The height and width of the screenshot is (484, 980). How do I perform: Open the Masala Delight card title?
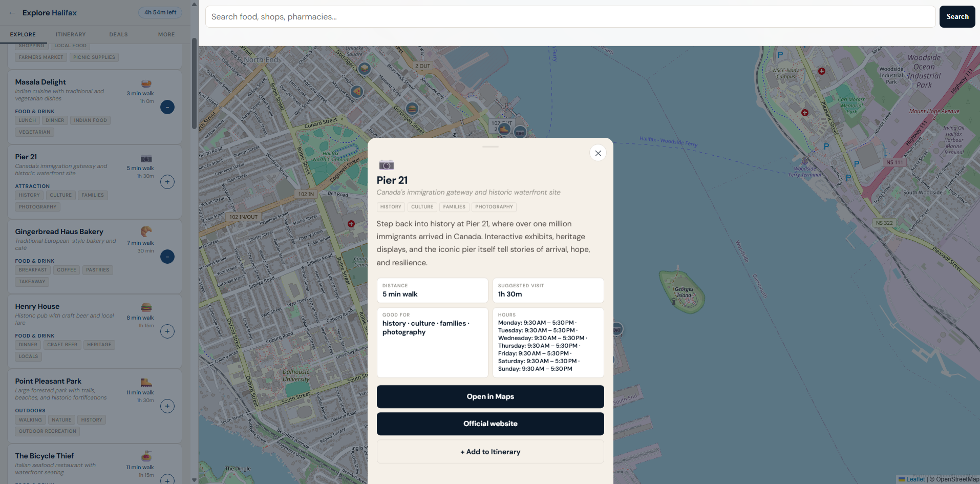click(40, 82)
